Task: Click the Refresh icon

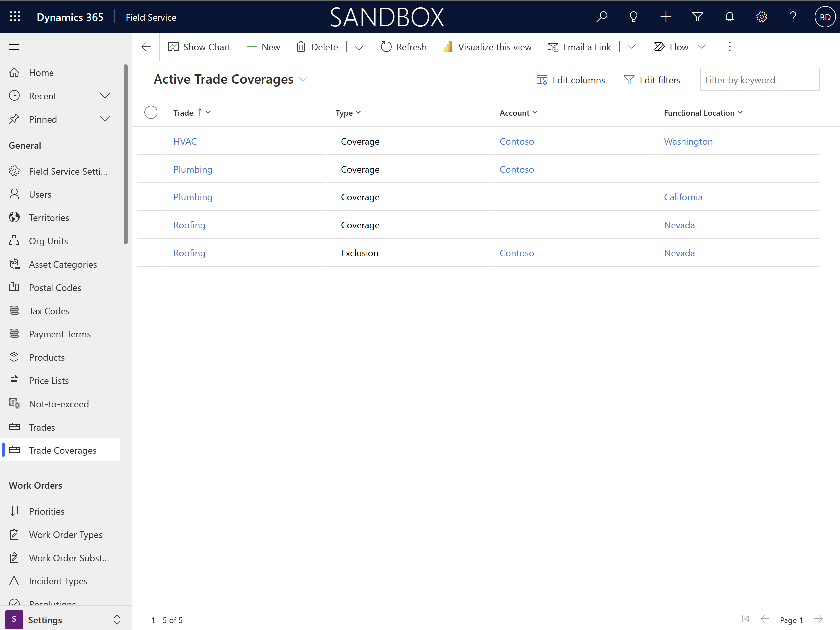Action: tap(386, 46)
